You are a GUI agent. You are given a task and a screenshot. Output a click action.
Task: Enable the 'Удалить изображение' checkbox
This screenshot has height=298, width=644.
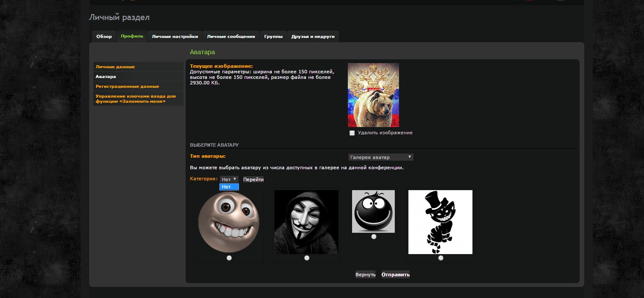tap(352, 133)
